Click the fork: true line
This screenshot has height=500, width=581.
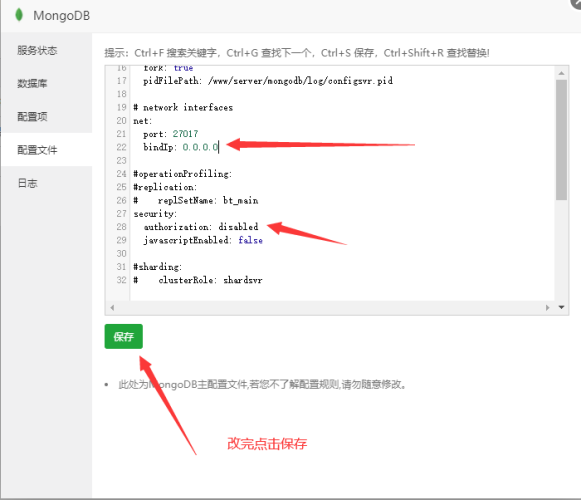tap(168, 68)
